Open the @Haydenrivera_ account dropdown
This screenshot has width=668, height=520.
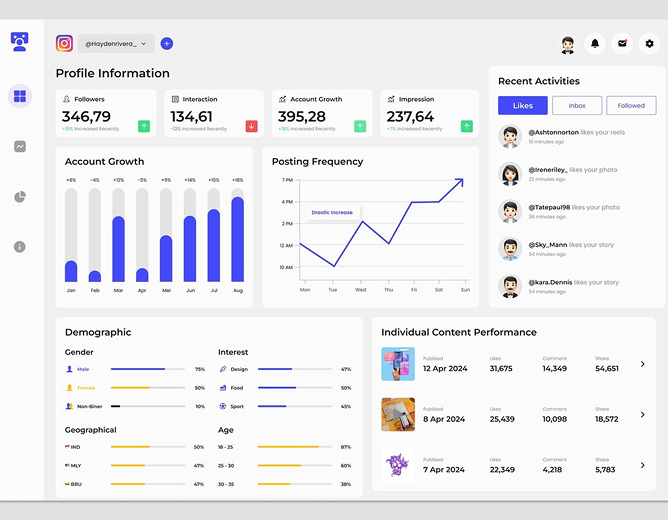(x=116, y=43)
